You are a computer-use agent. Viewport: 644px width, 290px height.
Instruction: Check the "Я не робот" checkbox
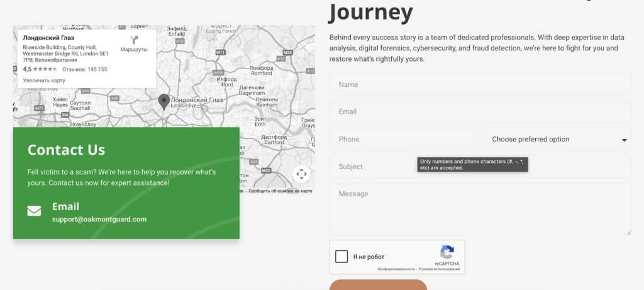coord(341,257)
